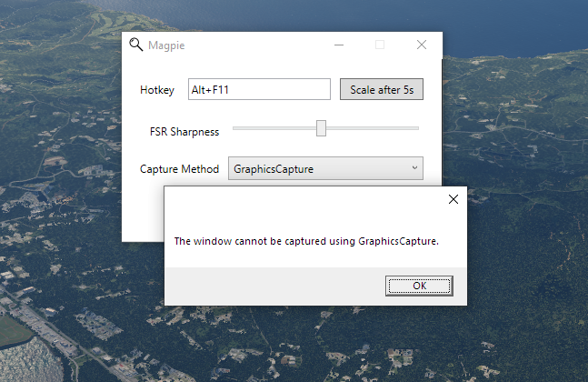Click the Hotkey field showing Alt+F11
588x382 pixels.
(259, 89)
